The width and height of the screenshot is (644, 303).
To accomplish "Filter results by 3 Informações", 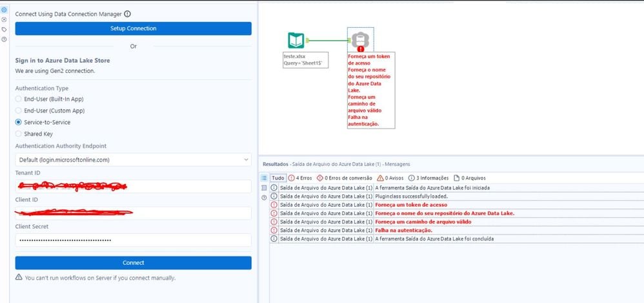I will point(428,178).
